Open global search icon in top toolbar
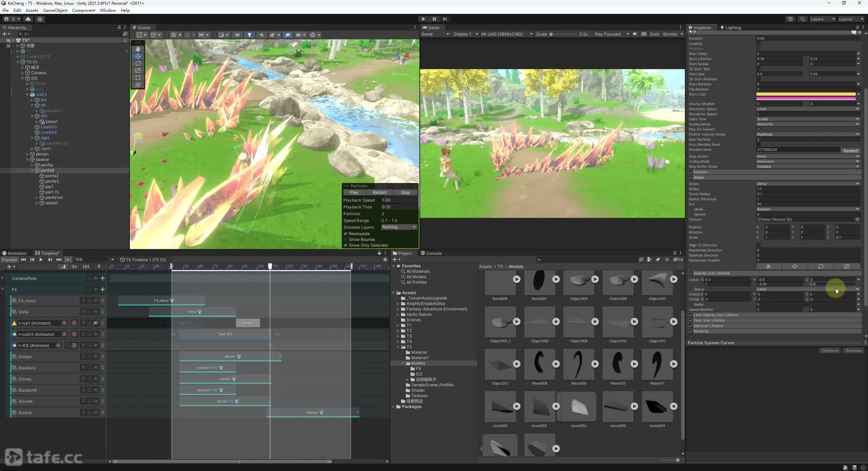Viewport: 868px width, 471px height. (x=802, y=19)
